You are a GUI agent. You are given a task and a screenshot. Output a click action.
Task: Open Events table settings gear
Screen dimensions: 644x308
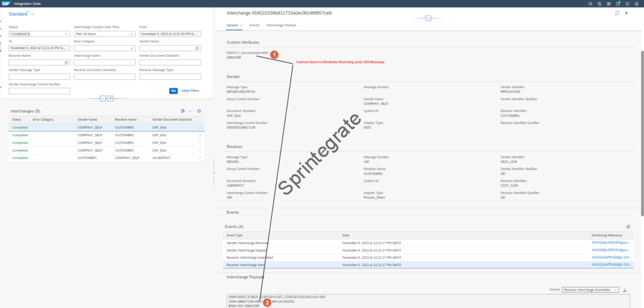[x=628, y=226]
